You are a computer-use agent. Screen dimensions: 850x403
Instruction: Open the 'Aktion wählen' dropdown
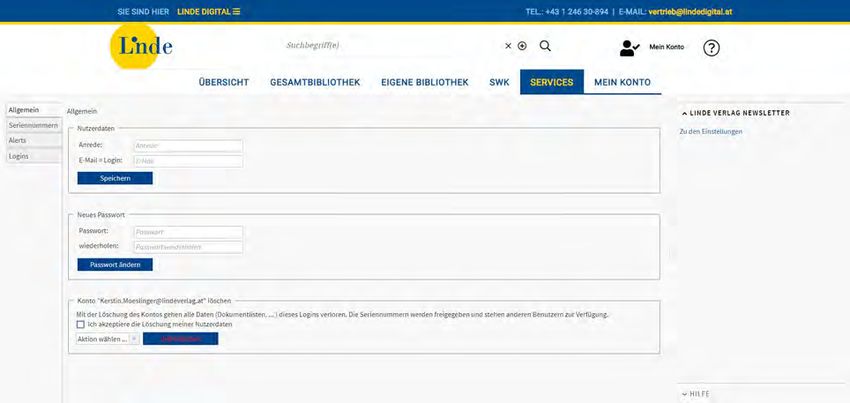108,339
